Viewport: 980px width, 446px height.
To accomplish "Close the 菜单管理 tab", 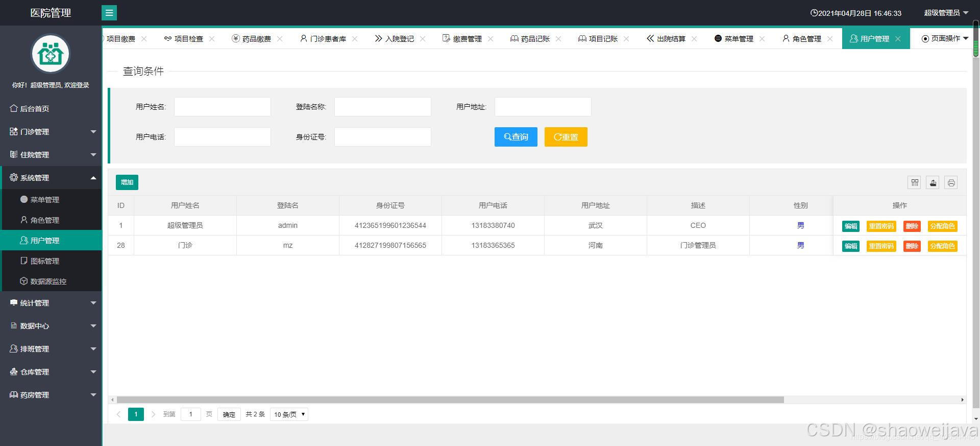I will (x=762, y=38).
